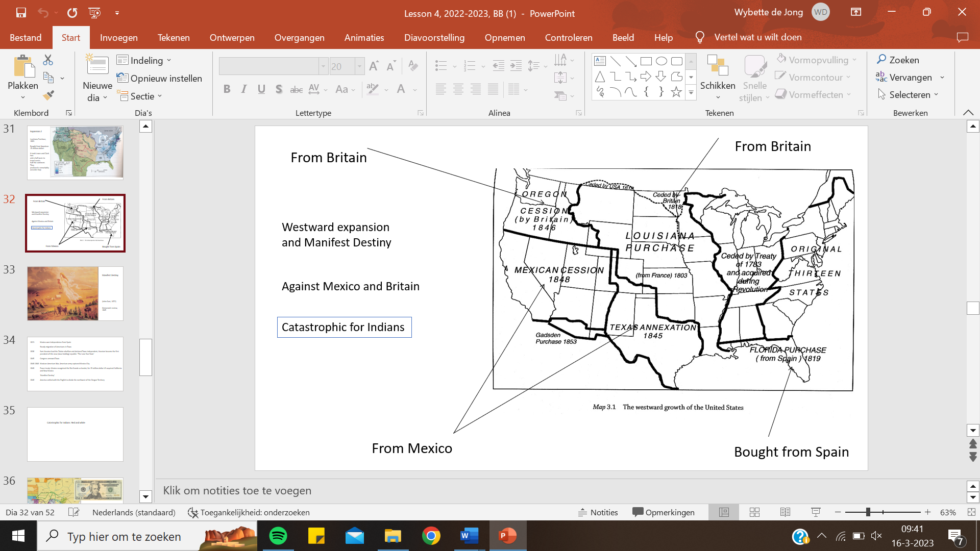Activate the format painter brush

48,95
